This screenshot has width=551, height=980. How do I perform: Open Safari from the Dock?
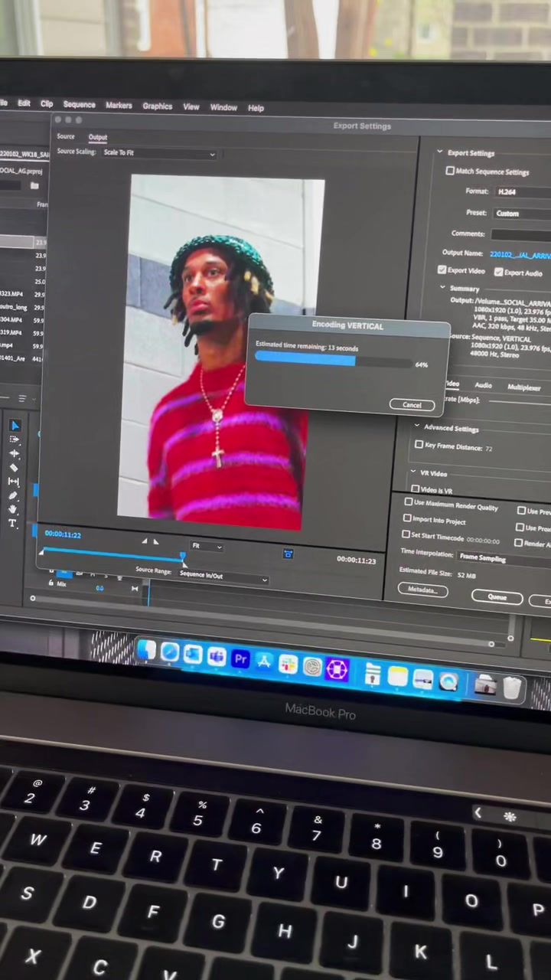(170, 652)
